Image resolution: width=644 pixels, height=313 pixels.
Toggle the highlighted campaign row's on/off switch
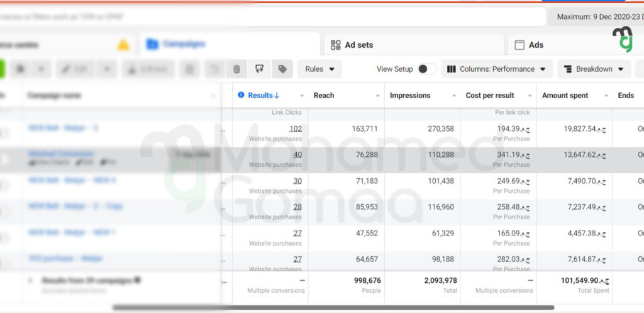pos(3,159)
